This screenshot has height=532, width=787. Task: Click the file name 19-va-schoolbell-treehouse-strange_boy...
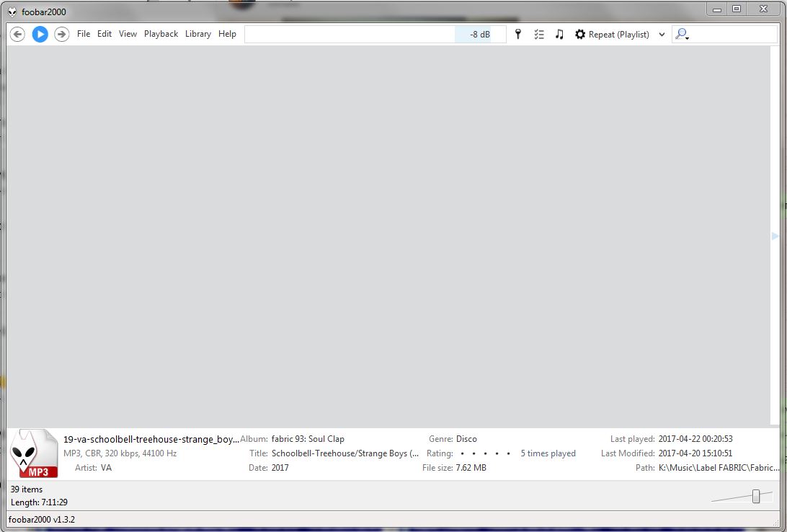(151, 439)
